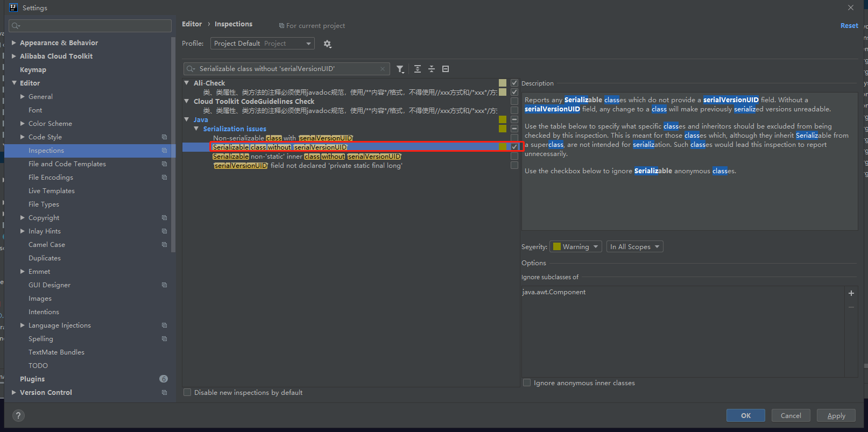Collapse the Serialization issues group arrow

pyautogui.click(x=196, y=129)
